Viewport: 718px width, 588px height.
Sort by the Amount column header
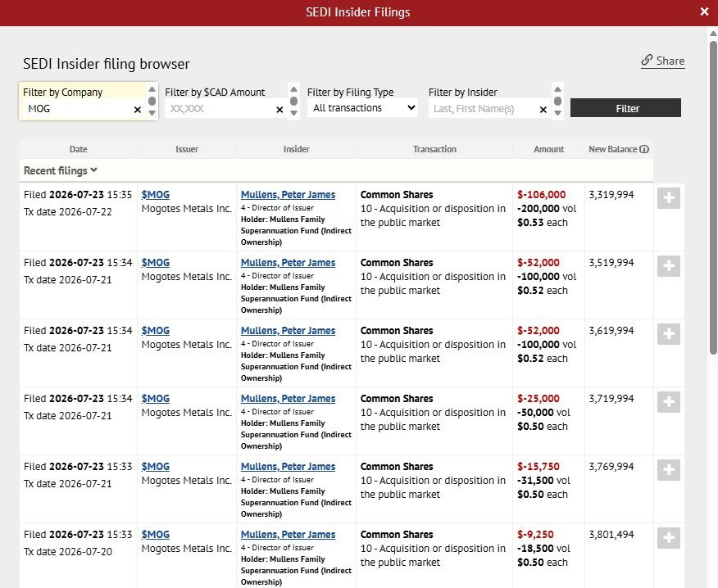(x=548, y=149)
